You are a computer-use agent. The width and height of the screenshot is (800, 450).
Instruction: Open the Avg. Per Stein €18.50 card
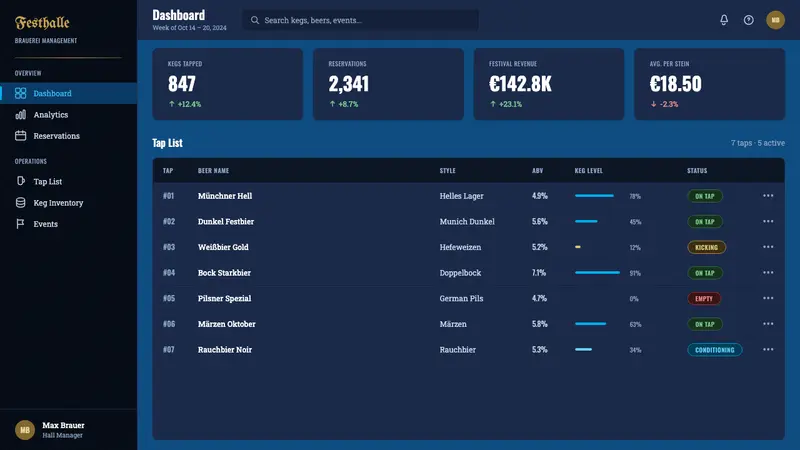(710, 84)
